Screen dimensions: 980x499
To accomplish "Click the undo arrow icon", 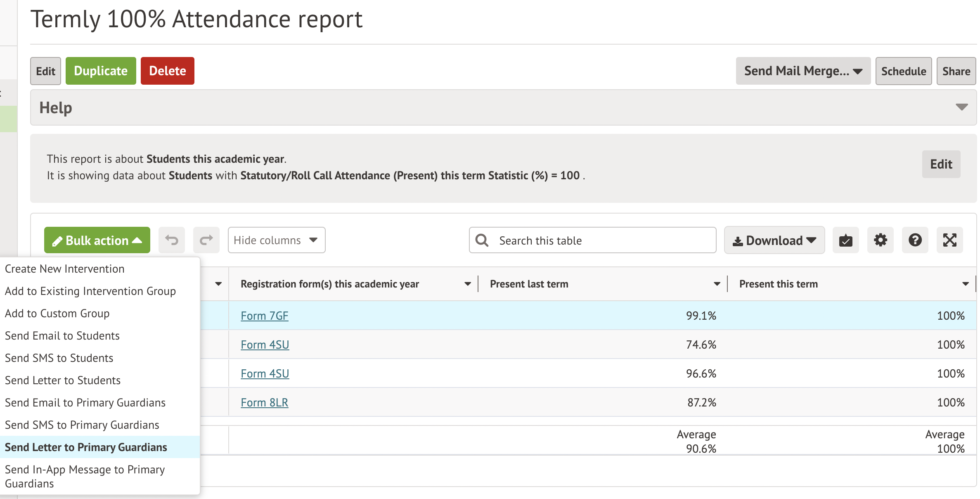I will [172, 240].
